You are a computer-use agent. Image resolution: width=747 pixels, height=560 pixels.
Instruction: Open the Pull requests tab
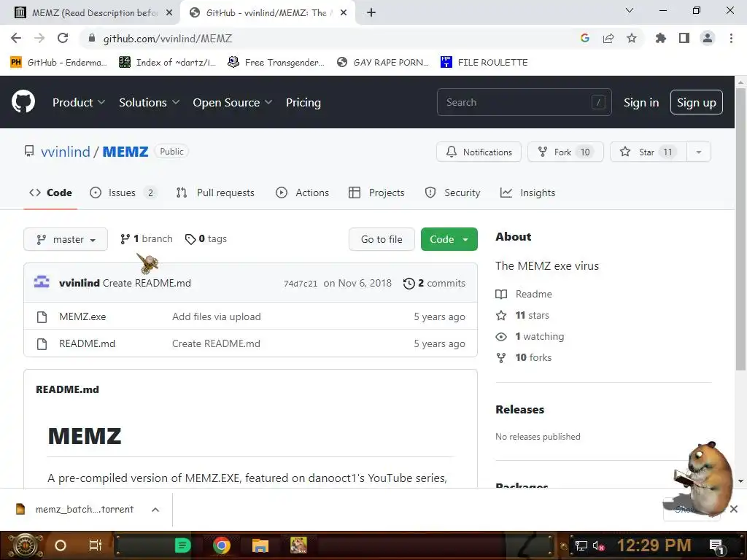click(215, 192)
